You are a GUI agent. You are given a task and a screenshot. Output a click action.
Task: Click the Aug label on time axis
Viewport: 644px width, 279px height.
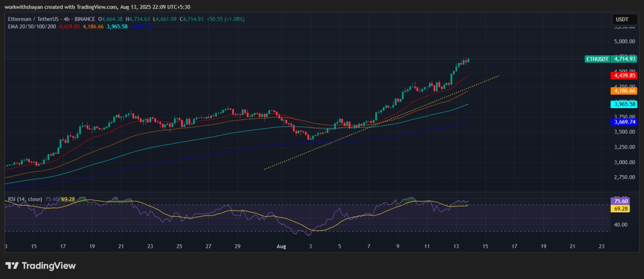[281, 246]
